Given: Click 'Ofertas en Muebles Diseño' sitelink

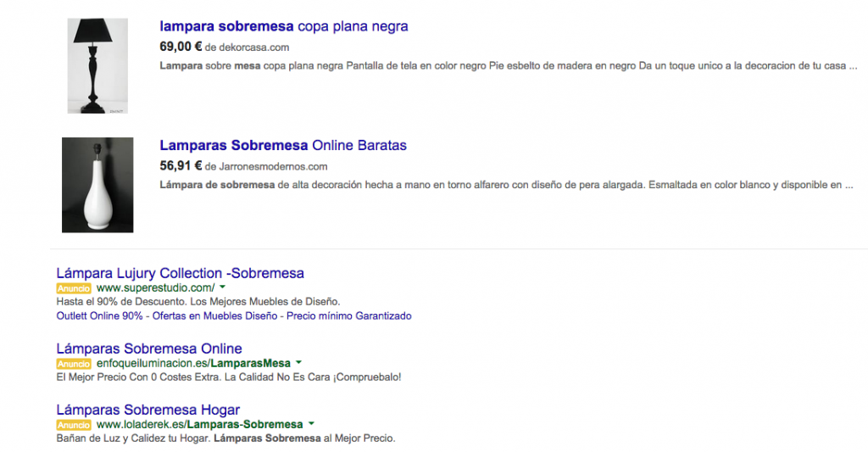Looking at the screenshot, I should point(214,315).
